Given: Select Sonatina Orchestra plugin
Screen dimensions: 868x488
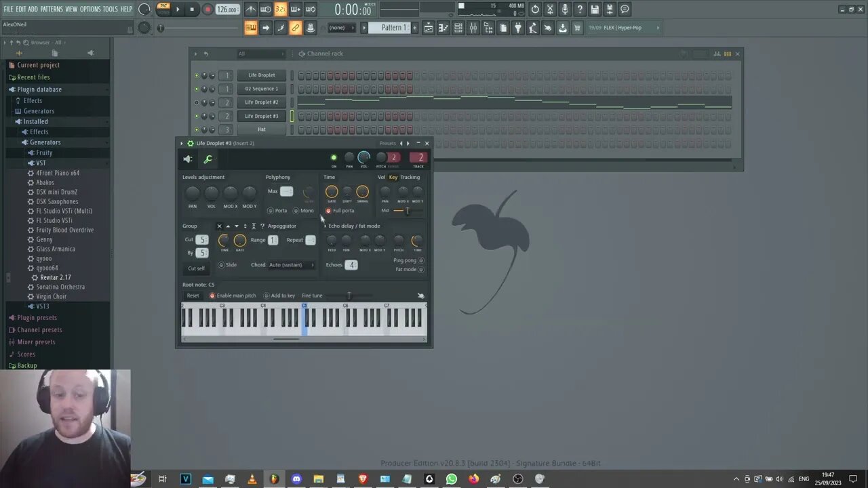Looking at the screenshot, I should coord(60,287).
